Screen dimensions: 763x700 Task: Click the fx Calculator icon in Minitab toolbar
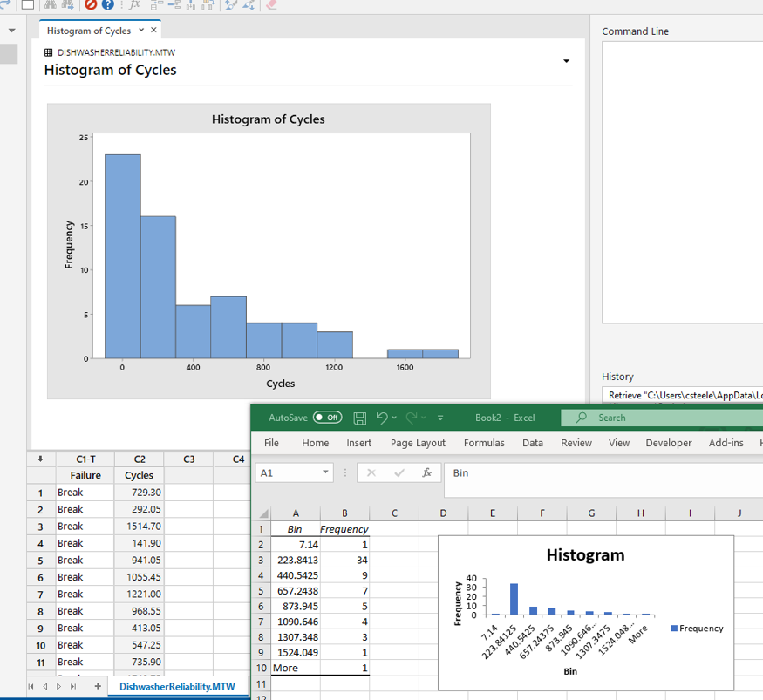click(x=134, y=6)
